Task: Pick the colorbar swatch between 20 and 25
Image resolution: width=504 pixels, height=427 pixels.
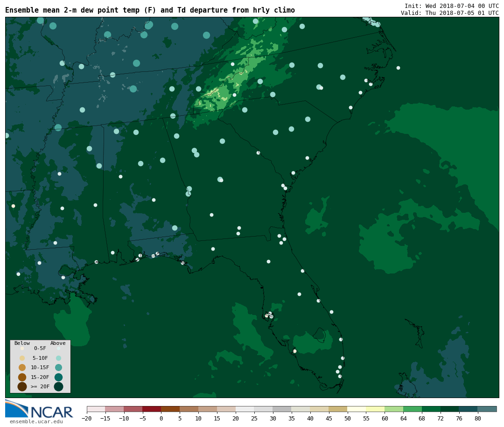Action: pos(245,409)
